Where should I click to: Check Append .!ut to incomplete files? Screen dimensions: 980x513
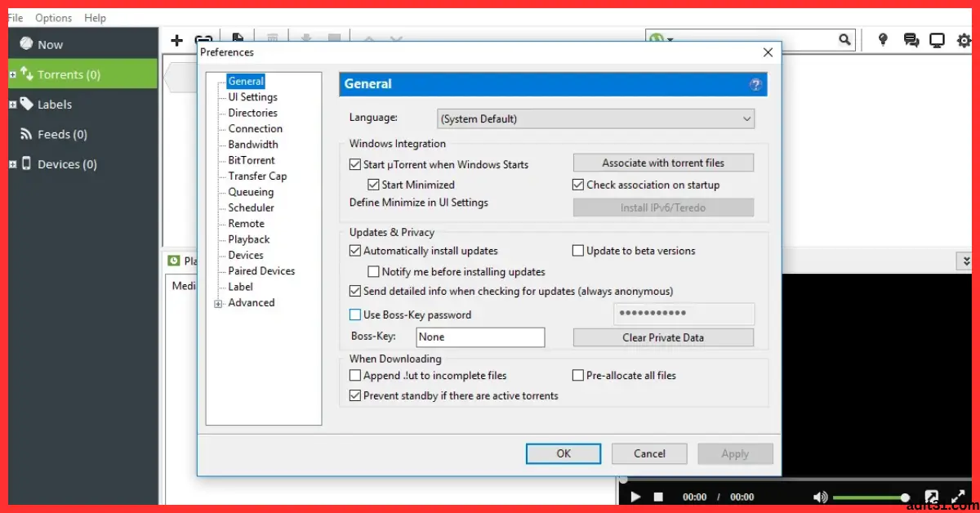click(x=354, y=376)
